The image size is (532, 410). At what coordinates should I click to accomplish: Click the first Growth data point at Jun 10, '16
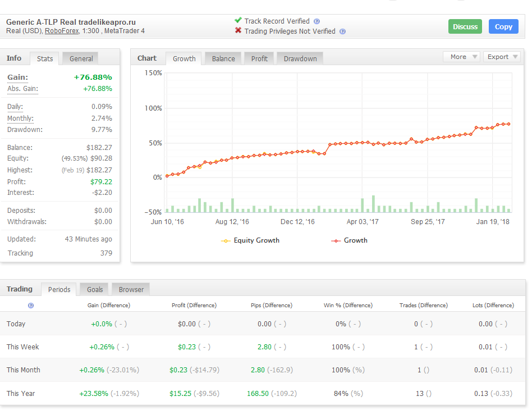pos(167,176)
